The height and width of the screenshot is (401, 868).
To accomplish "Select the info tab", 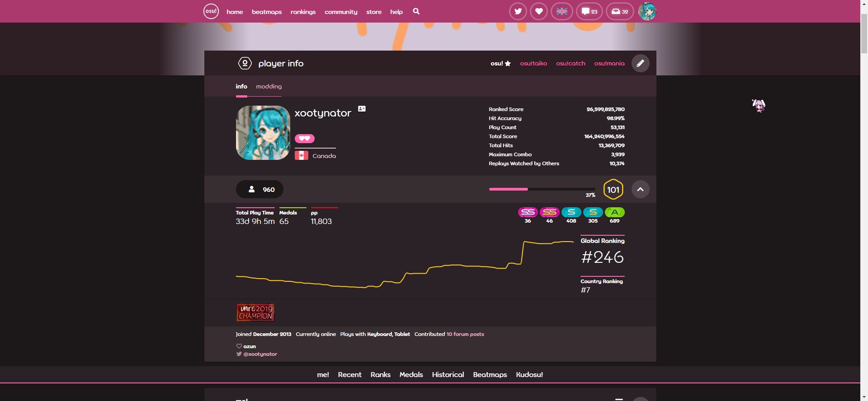I will pos(241,86).
